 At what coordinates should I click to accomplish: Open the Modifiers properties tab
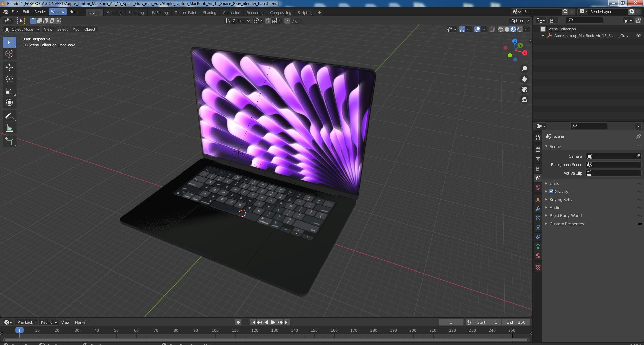pos(538,209)
